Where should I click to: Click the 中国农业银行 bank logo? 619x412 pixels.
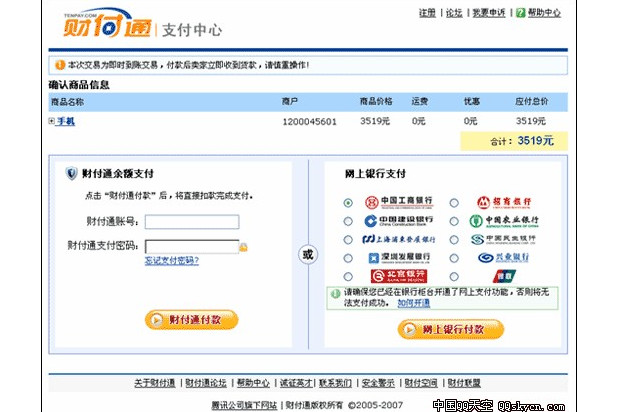point(507,221)
